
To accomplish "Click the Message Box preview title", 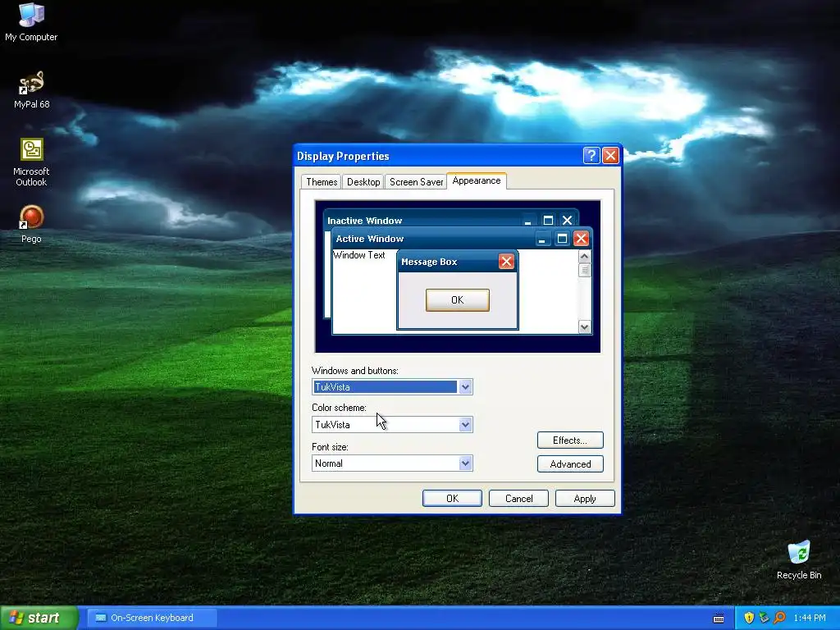I will point(428,262).
